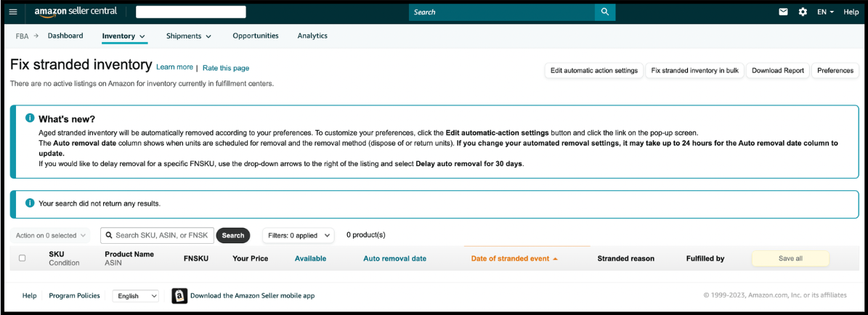Click the white account box in header
The height and width of the screenshot is (315, 868).
(191, 12)
